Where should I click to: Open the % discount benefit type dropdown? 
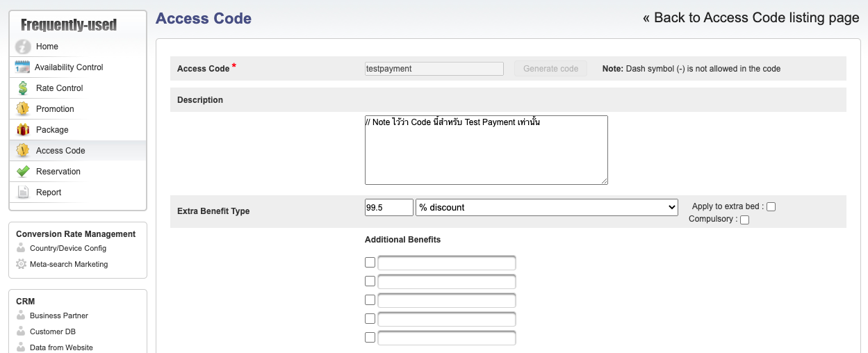coord(546,207)
